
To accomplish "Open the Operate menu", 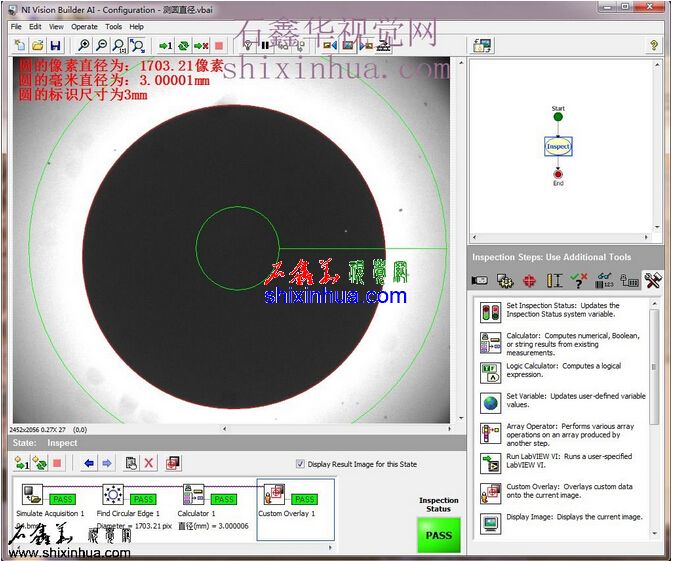I will (85, 27).
